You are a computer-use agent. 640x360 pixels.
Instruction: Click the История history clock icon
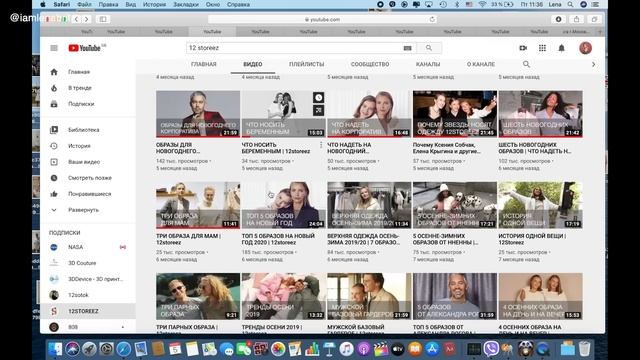54,146
